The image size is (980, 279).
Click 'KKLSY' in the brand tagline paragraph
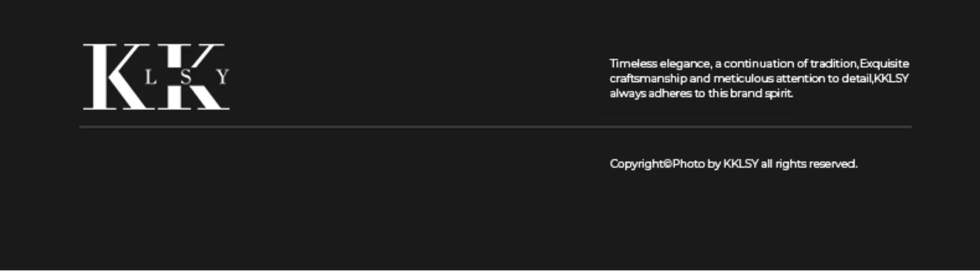pyautogui.click(x=891, y=78)
